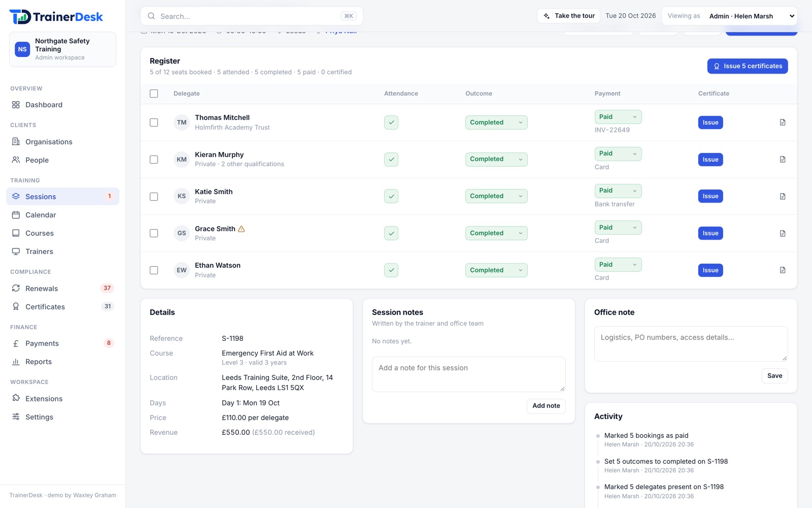This screenshot has width=812, height=508.
Task: Select Ethan Watson's row checkbox
Action: point(154,270)
